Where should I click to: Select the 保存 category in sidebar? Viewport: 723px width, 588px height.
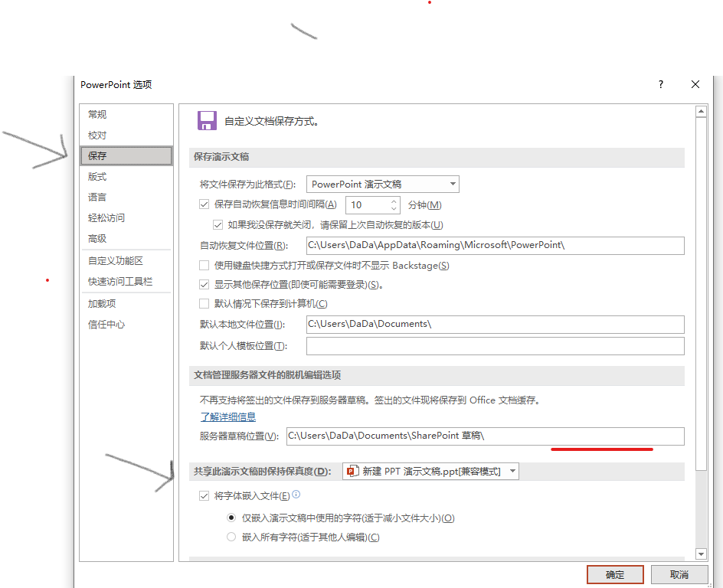point(126,155)
